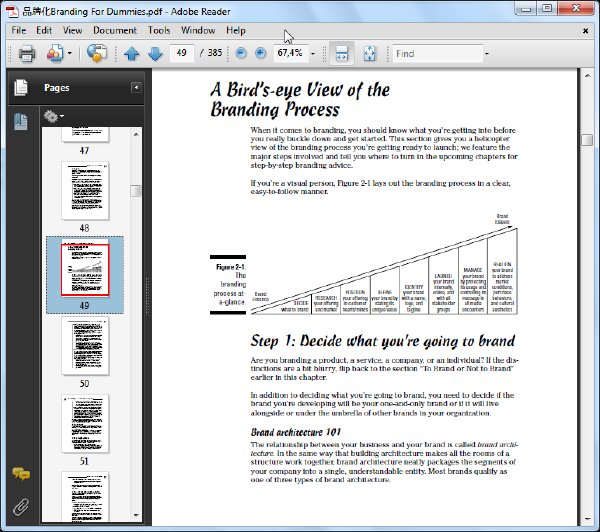Click the zoom in plus button
Image resolution: width=600 pixels, height=532 pixels.
[x=260, y=53]
